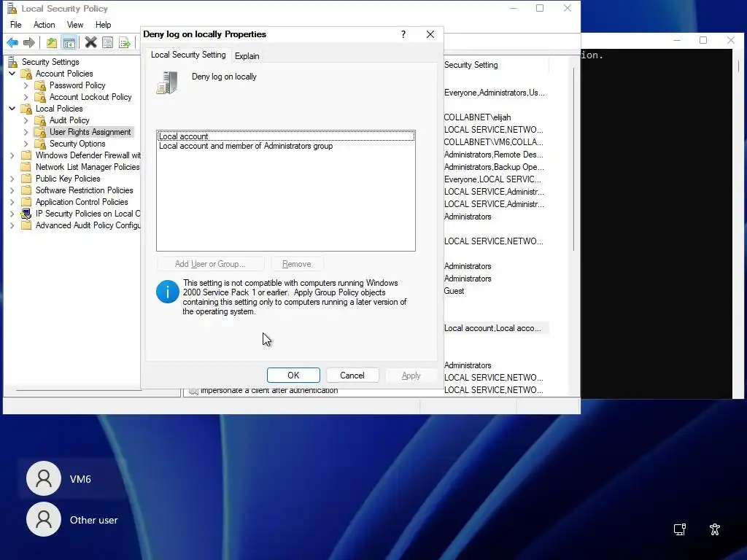Expand the Public Key Policies node

[12, 179]
